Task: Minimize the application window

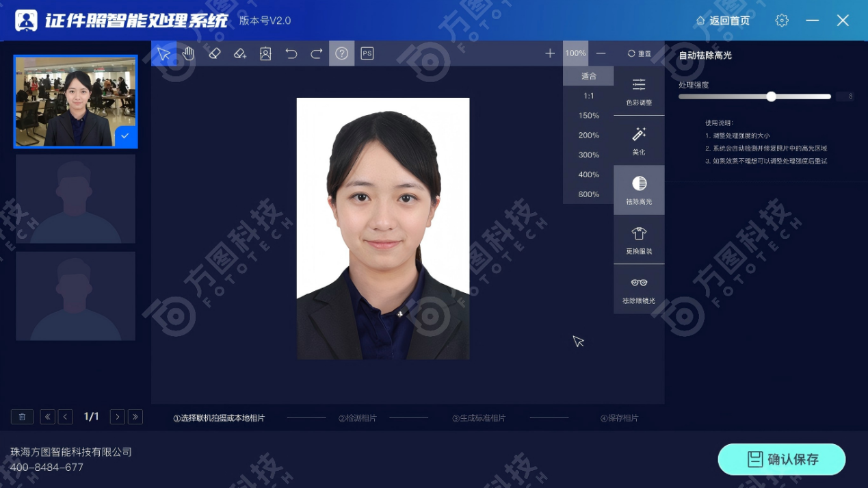Action: 813,21
